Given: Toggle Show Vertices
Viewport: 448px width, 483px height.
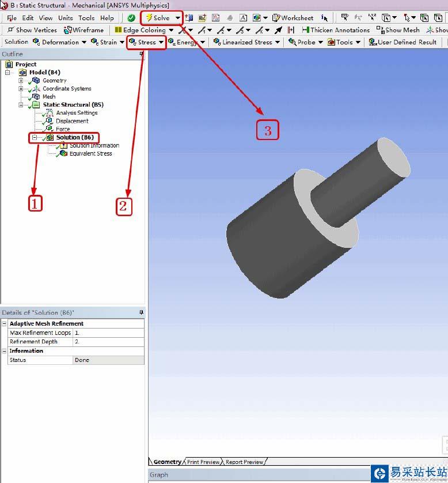Looking at the screenshot, I should click(x=32, y=30).
